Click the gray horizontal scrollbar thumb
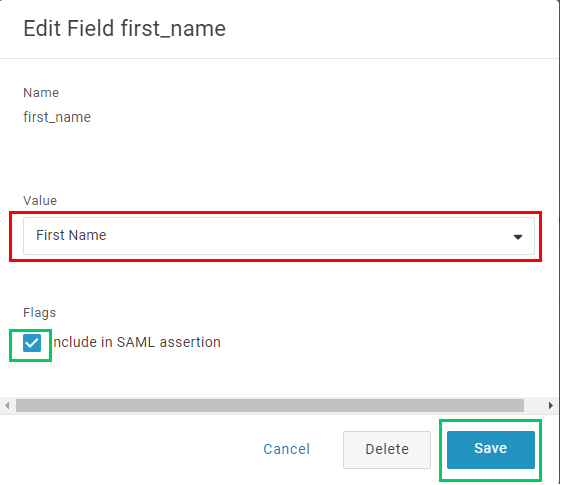Viewport: 561px width, 485px height. [x=270, y=406]
